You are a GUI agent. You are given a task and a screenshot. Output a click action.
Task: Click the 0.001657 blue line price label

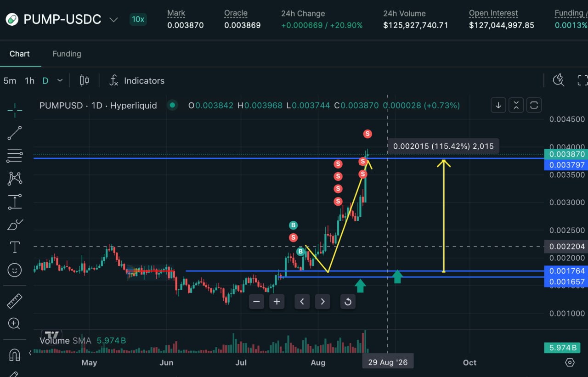point(565,281)
